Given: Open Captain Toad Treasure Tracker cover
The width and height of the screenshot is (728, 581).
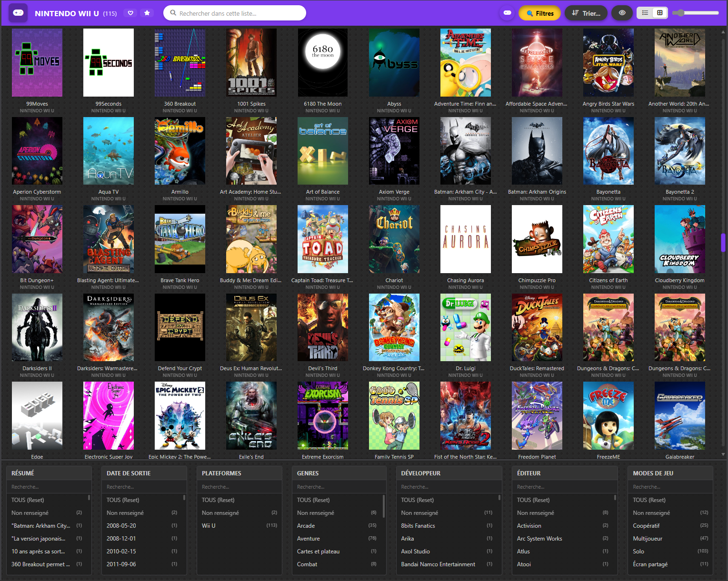Looking at the screenshot, I should click(x=323, y=239).
